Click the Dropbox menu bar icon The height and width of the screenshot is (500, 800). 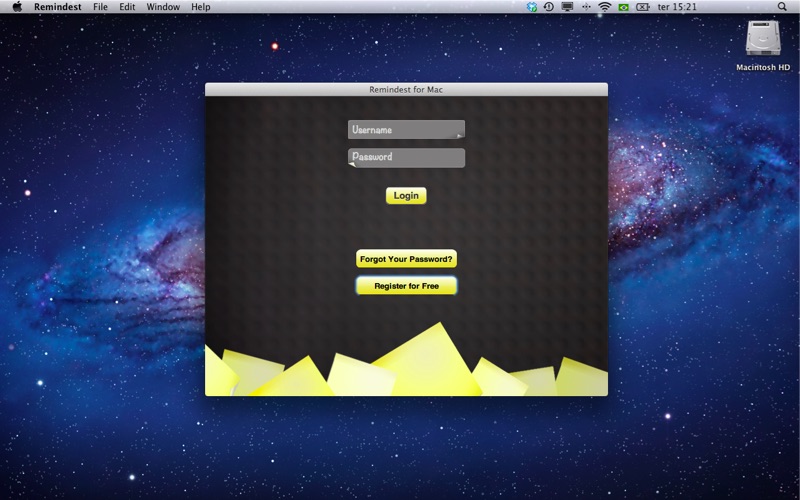[x=532, y=7]
